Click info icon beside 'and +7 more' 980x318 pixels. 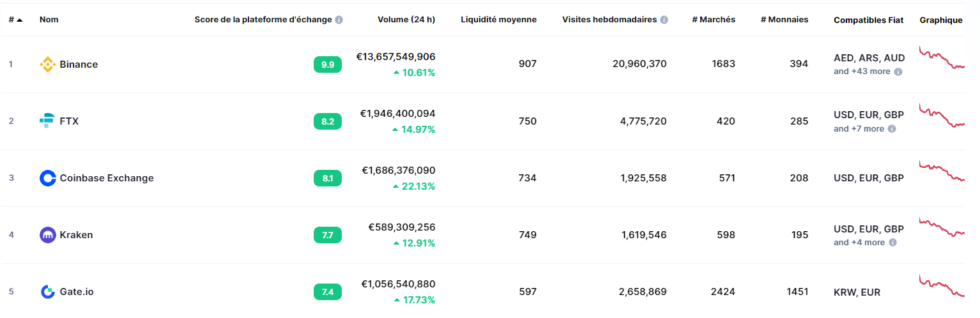(x=892, y=128)
